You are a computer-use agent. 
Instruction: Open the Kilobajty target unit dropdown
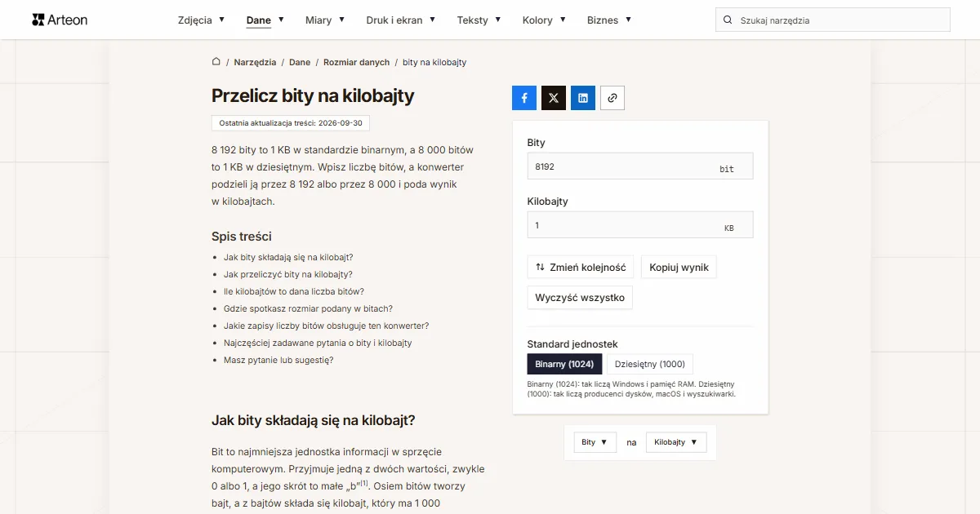pos(676,442)
